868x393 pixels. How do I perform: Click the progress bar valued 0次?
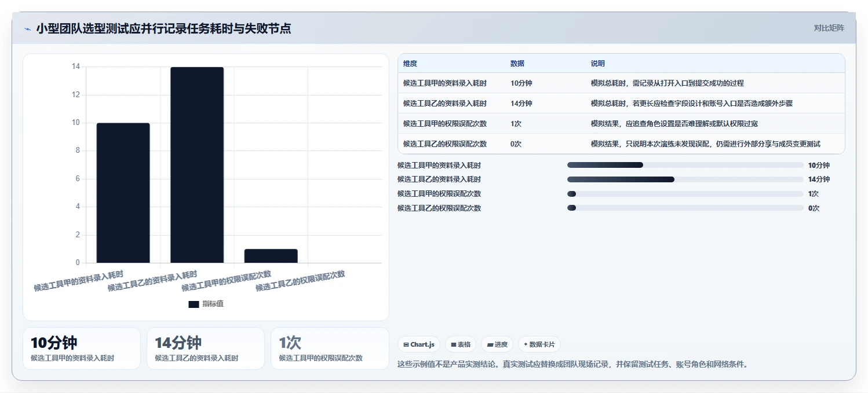[685, 208]
